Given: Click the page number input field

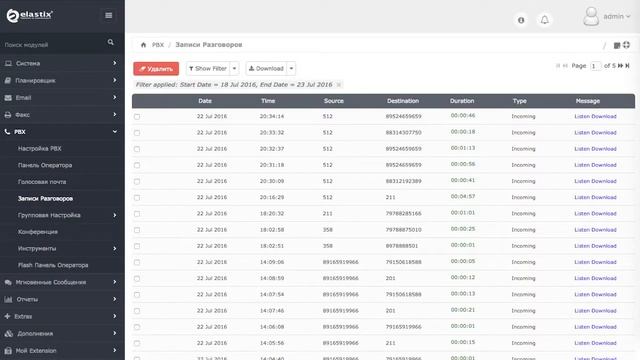Looking at the screenshot, I should pyautogui.click(x=596, y=66).
